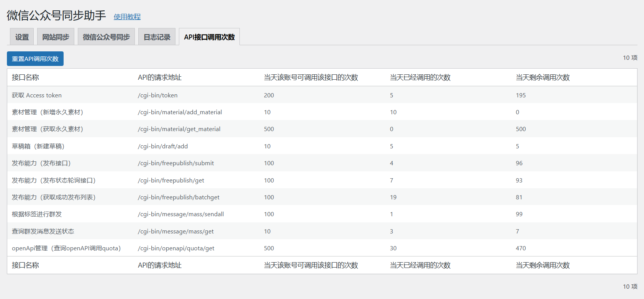Click the bottom 接口名称 footer header

coord(25,265)
